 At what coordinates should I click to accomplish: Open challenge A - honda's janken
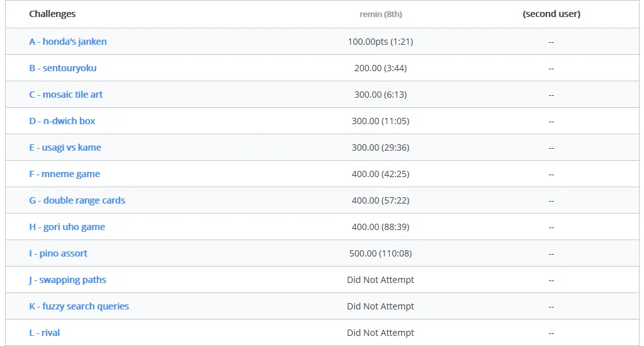(68, 42)
